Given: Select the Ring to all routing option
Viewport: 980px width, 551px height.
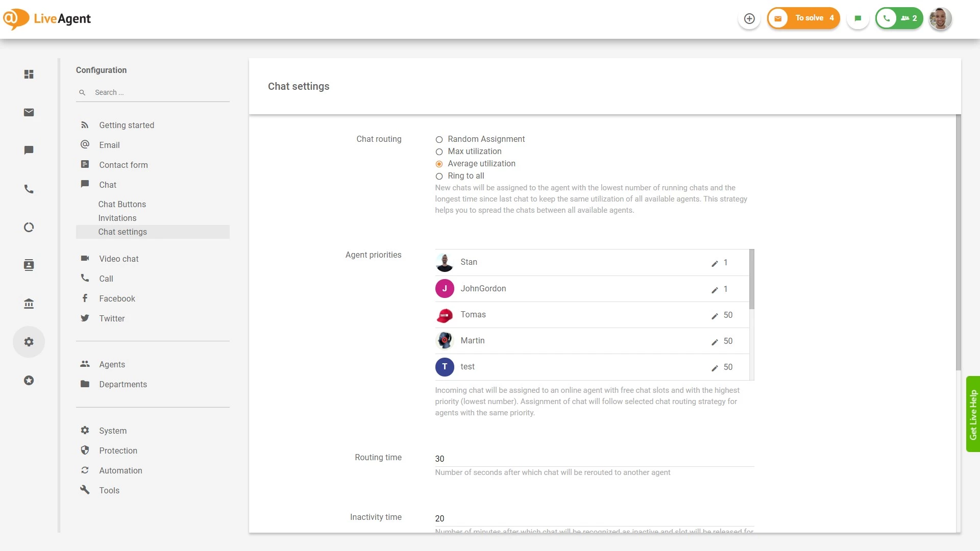Looking at the screenshot, I should (x=439, y=176).
